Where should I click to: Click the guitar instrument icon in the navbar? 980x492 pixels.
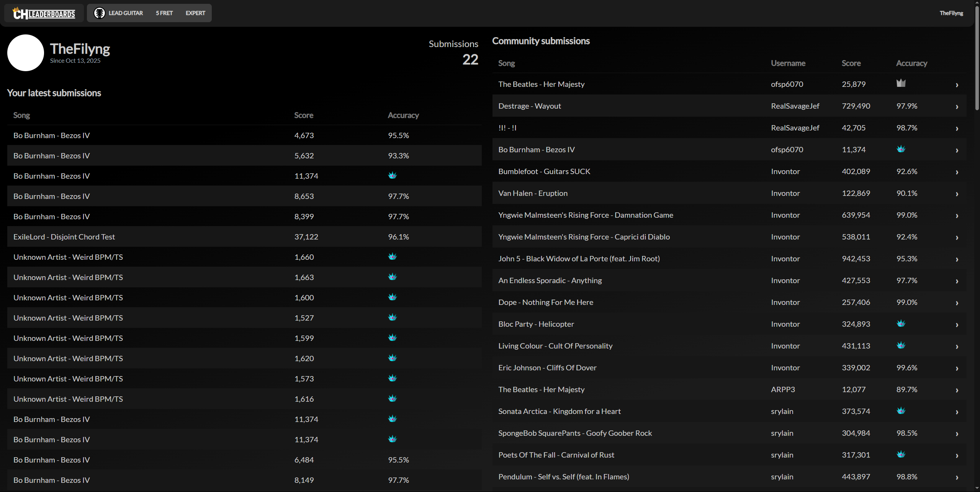pyautogui.click(x=100, y=13)
